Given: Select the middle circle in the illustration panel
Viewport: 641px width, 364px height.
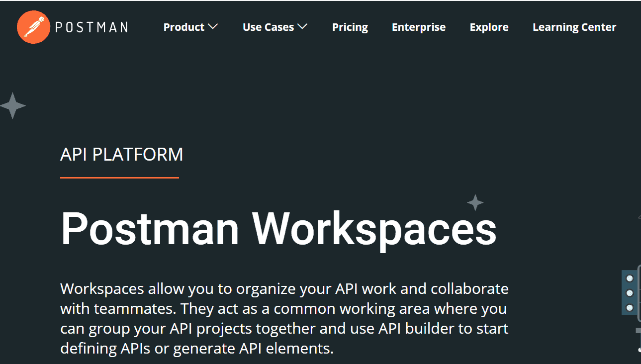Looking at the screenshot, I should click(x=630, y=293).
